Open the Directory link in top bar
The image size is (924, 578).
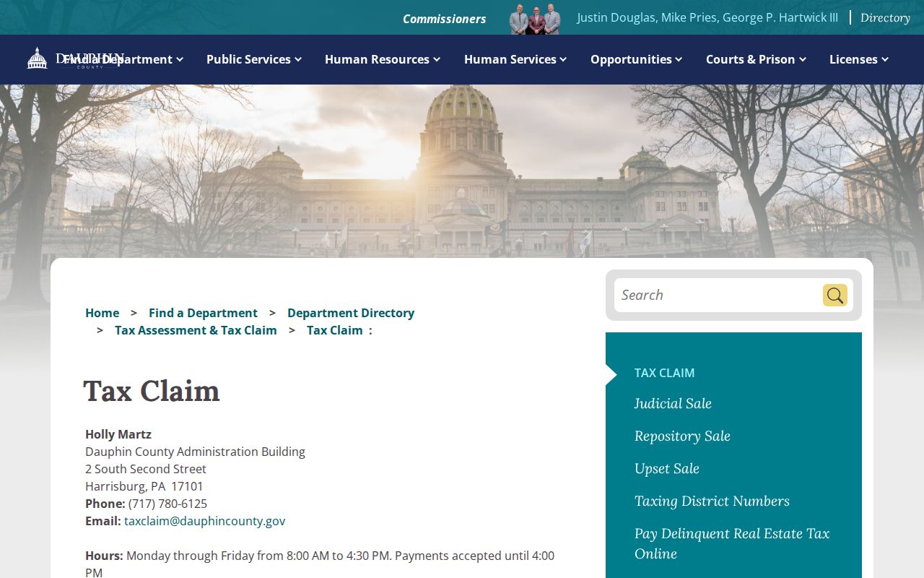click(x=885, y=18)
